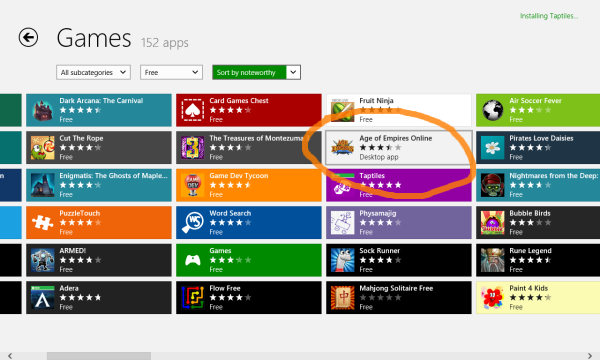This screenshot has width=600, height=360.
Task: Select the Pirates Love Daisies flower icon
Action: point(492,148)
